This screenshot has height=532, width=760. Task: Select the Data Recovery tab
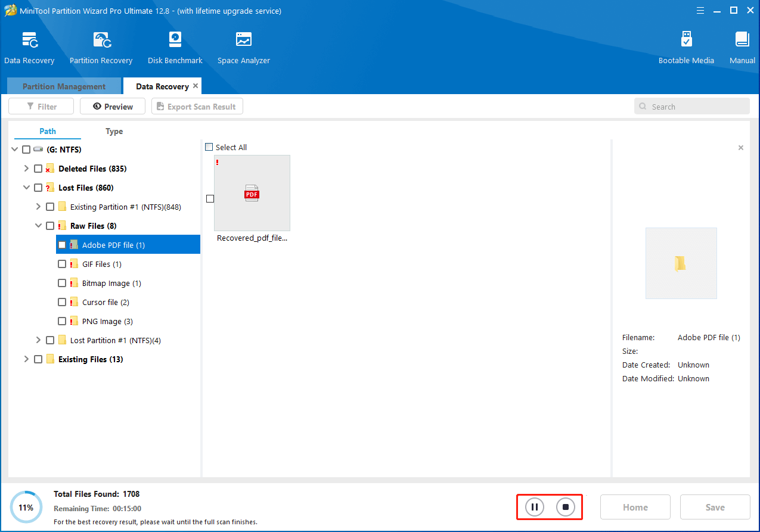[x=162, y=86]
